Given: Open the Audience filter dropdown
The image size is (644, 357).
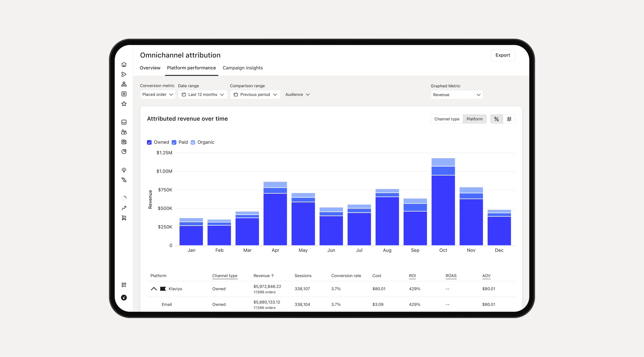Looking at the screenshot, I should (298, 95).
